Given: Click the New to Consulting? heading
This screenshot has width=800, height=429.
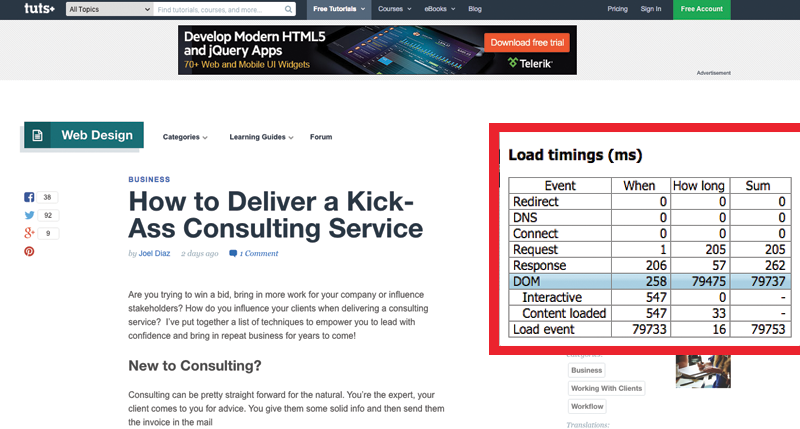Looking at the screenshot, I should (x=195, y=366).
